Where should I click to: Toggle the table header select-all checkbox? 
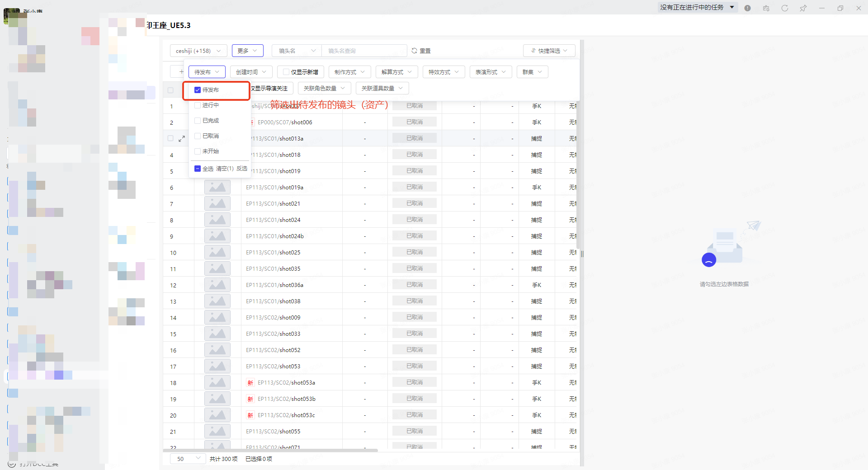point(170,90)
